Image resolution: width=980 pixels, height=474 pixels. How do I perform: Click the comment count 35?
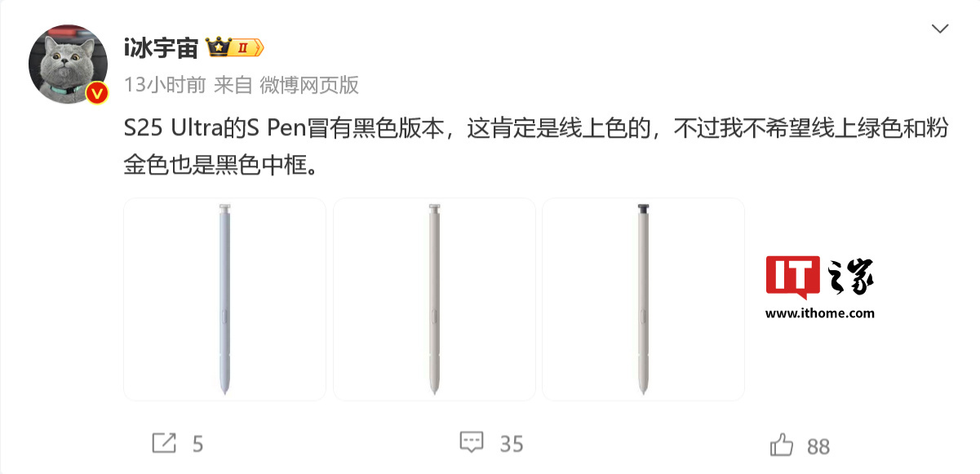511,444
